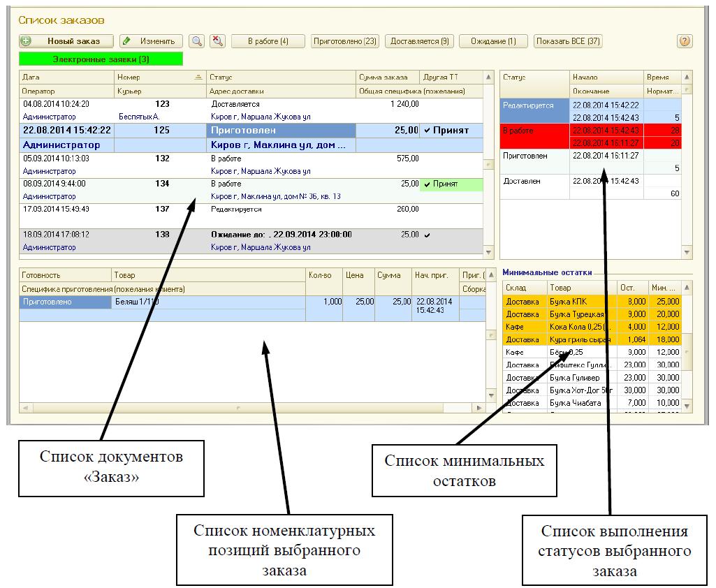Click the Ост. column header
Image resolution: width=716 pixels, height=588 pixels.
[632, 288]
